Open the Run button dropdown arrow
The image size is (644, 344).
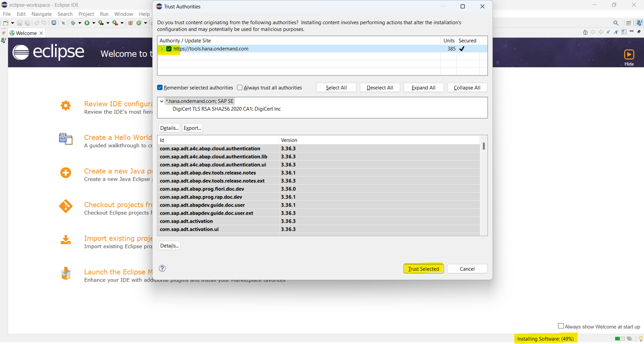point(94,23)
